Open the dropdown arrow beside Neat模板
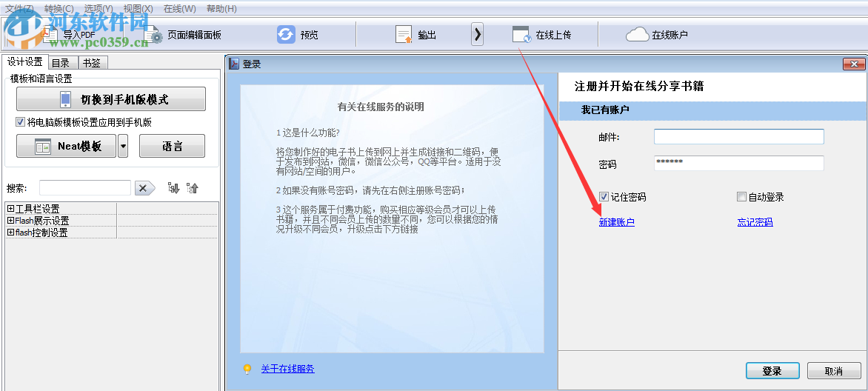The height and width of the screenshot is (391, 868). click(123, 146)
